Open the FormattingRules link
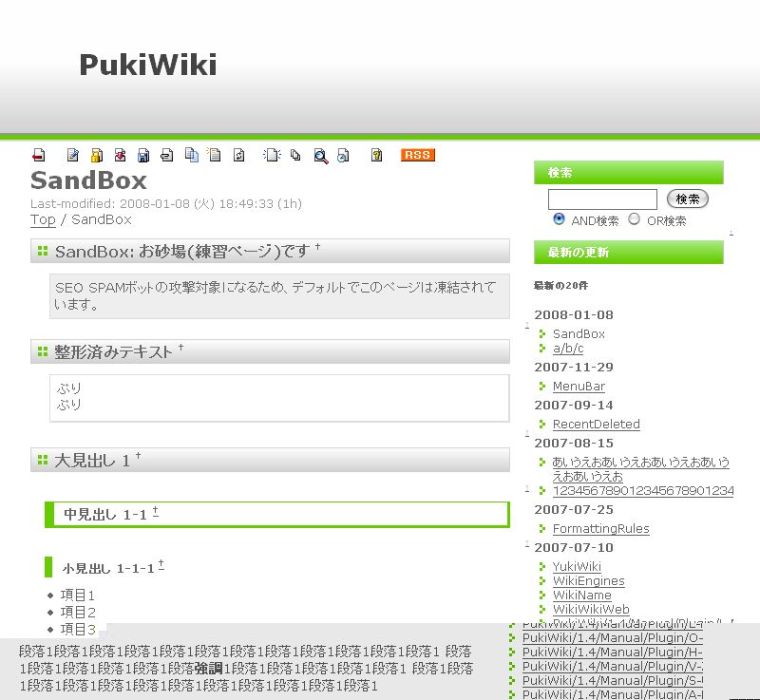760x700 pixels. pos(600,529)
